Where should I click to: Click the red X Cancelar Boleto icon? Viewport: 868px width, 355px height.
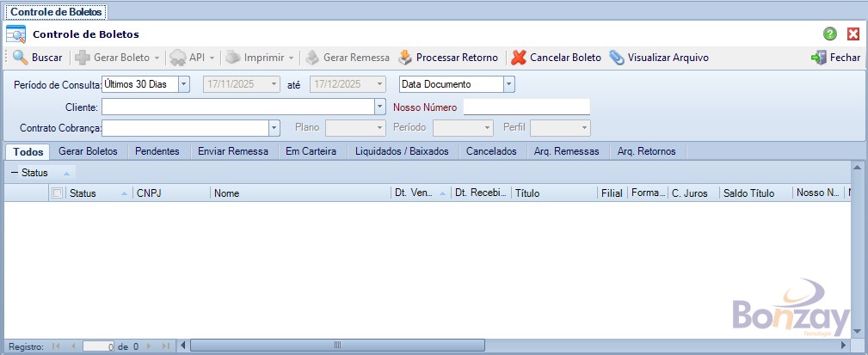point(518,58)
